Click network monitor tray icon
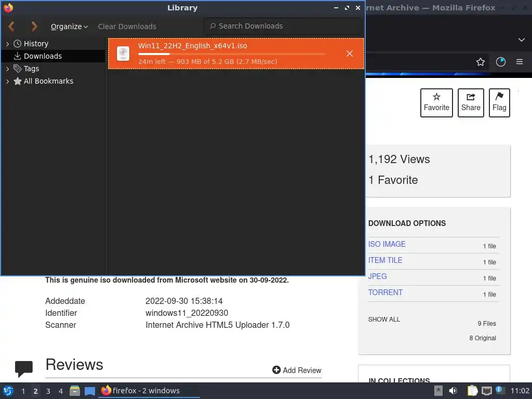Viewport: 532px width, 399px height. coord(486,391)
